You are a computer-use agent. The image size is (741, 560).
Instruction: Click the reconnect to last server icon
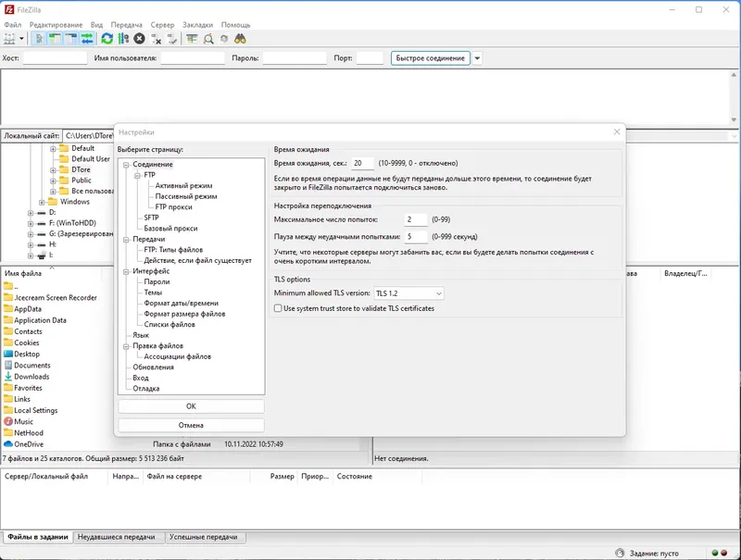coord(172,39)
